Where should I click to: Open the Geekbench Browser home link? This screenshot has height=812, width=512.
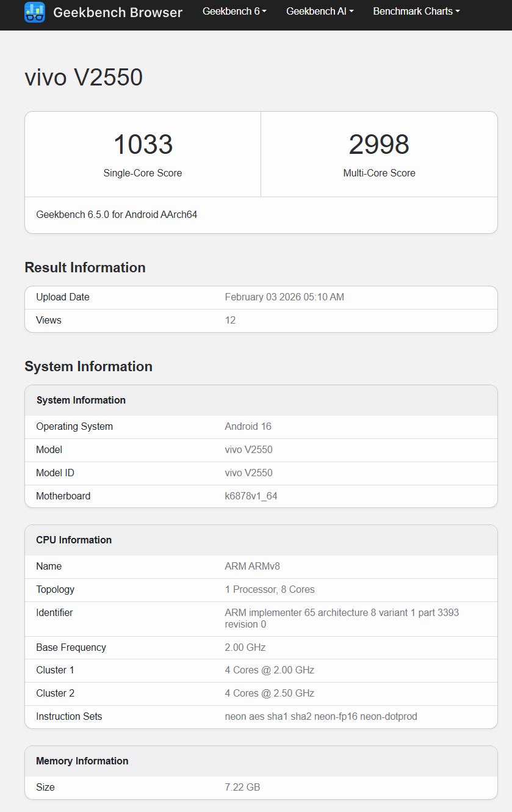click(x=117, y=12)
